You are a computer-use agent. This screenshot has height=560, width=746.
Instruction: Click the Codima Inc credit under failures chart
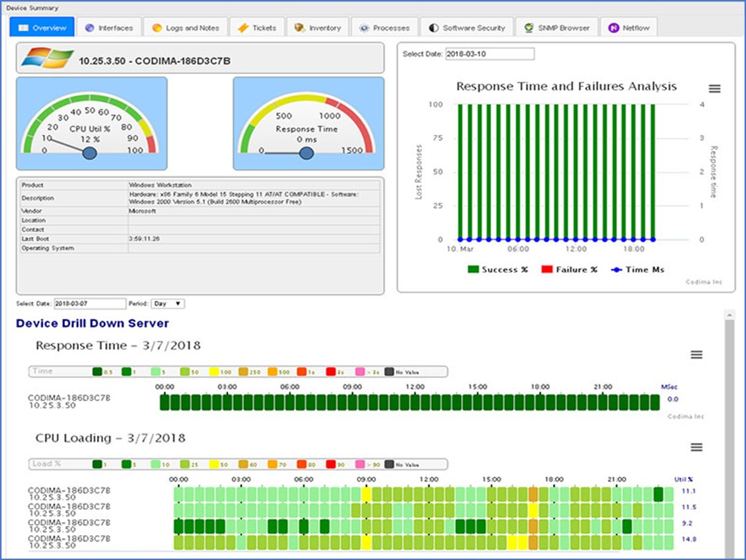(704, 282)
